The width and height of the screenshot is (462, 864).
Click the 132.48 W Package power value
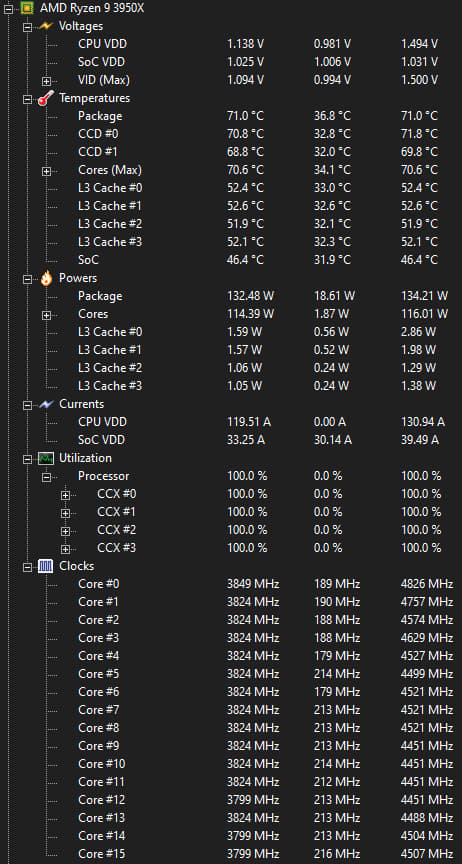tap(250, 296)
